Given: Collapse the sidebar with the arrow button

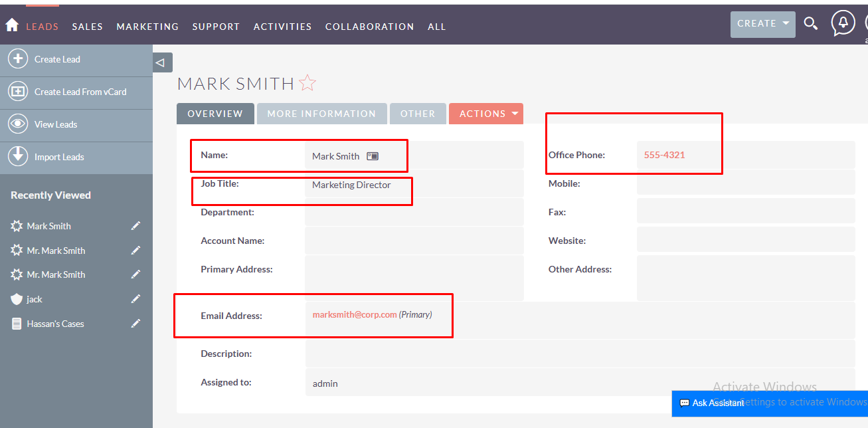Looking at the screenshot, I should (162, 62).
